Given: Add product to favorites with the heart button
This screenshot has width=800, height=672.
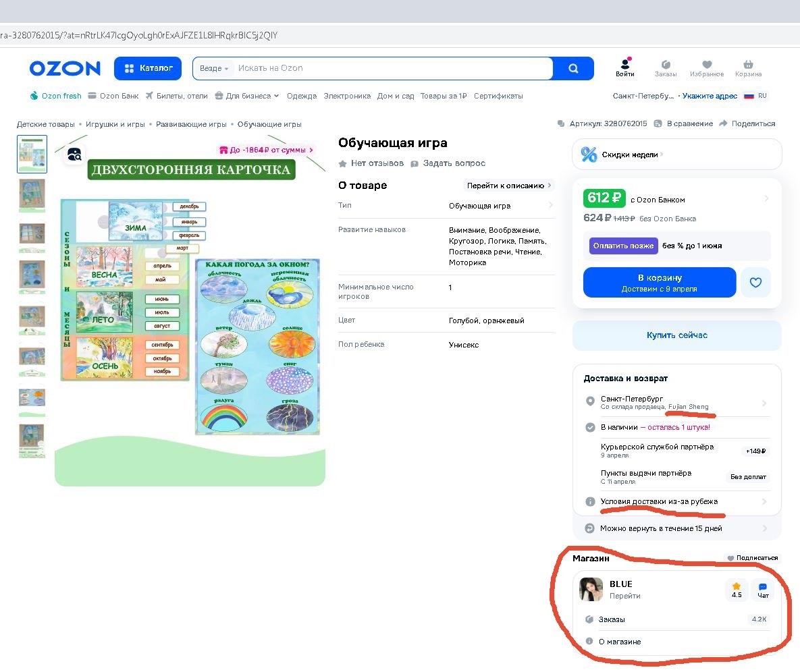Looking at the screenshot, I should (755, 283).
